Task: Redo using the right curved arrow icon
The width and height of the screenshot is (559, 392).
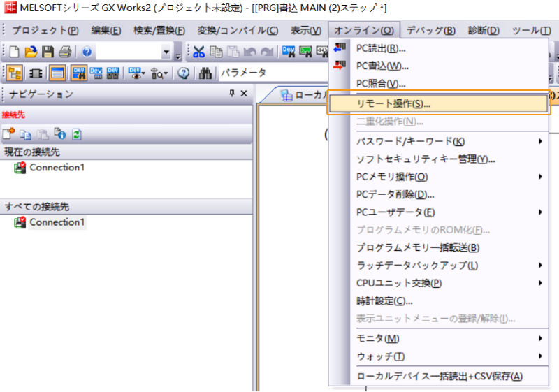Action: point(267,52)
